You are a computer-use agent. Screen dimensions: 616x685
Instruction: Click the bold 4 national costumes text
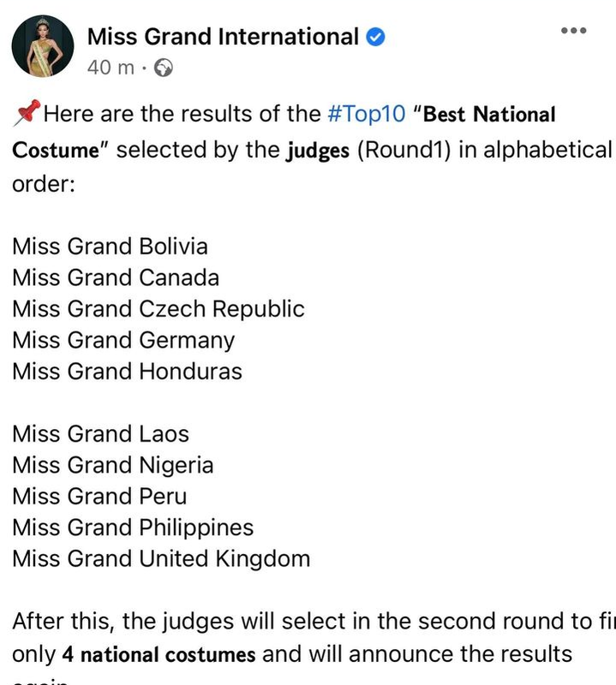[158, 654]
